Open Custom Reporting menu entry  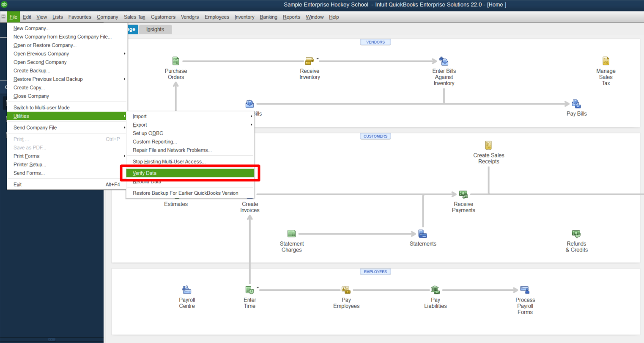190,142
